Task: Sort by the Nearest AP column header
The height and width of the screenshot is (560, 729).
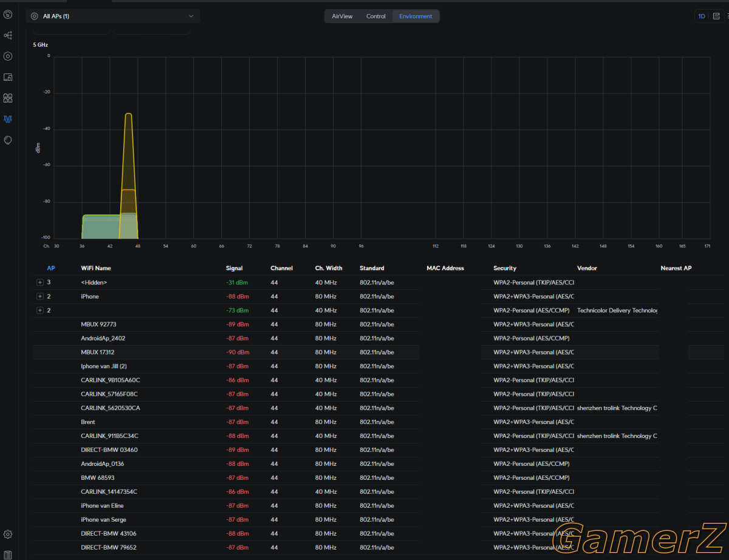Action: (x=676, y=268)
